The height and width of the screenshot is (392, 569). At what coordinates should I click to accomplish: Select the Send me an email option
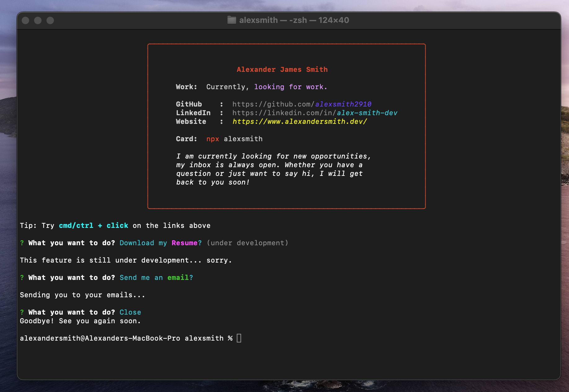tap(154, 277)
